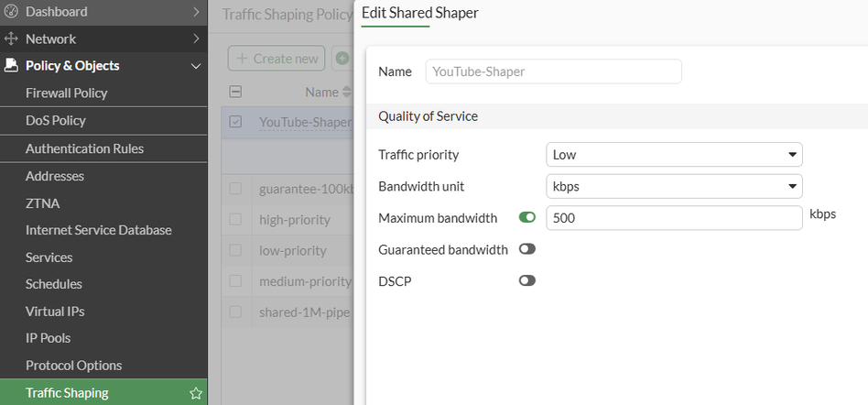Click the select-all minus box in header
Screen dimensions: 868x405
click(236, 92)
